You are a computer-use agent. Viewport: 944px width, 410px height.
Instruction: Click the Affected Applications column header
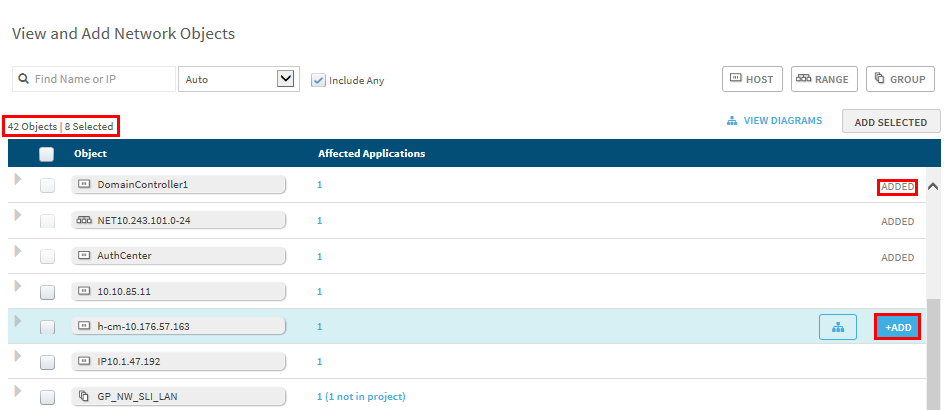click(371, 154)
